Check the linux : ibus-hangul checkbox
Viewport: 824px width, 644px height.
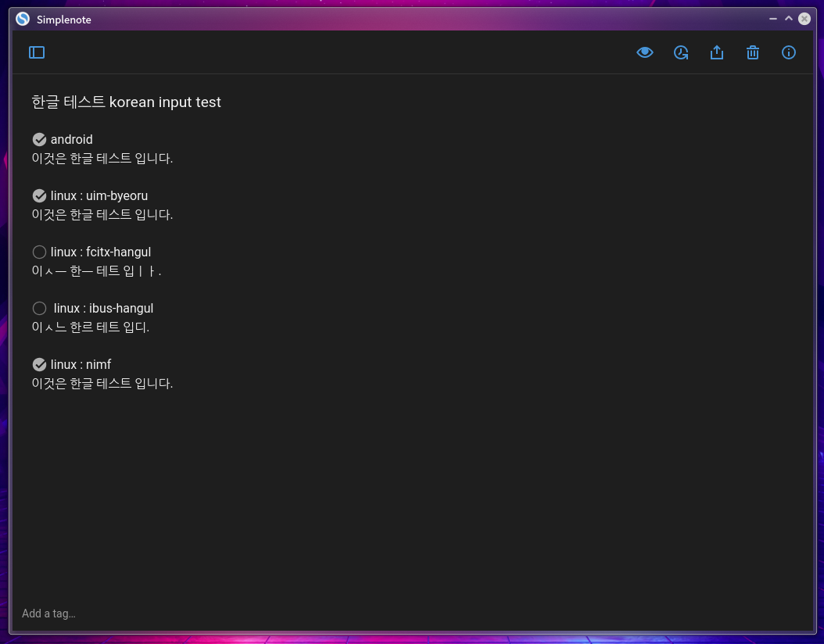[x=39, y=308]
